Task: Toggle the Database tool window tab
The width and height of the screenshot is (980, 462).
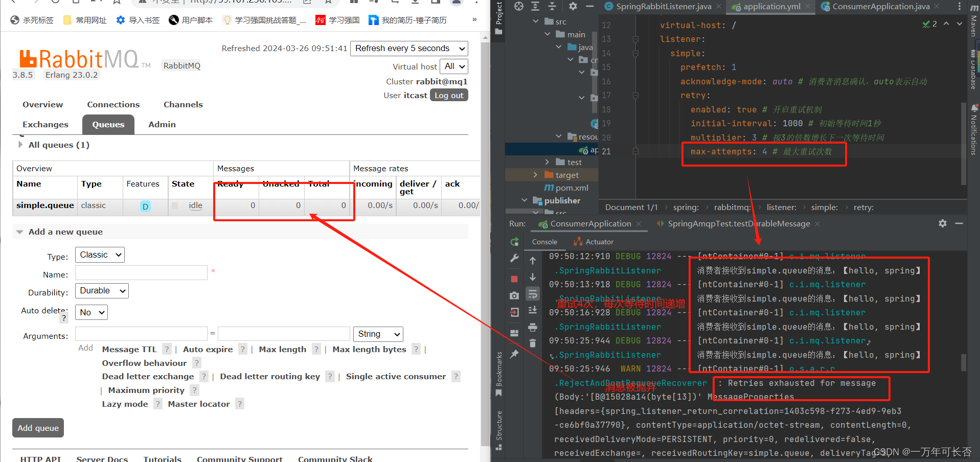Action: pyautogui.click(x=974, y=70)
